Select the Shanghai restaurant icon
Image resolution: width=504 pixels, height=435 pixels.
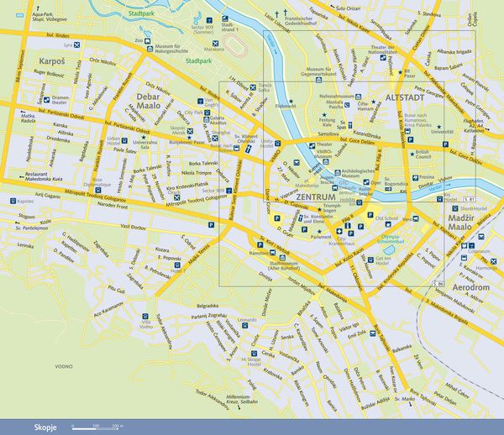215,139
